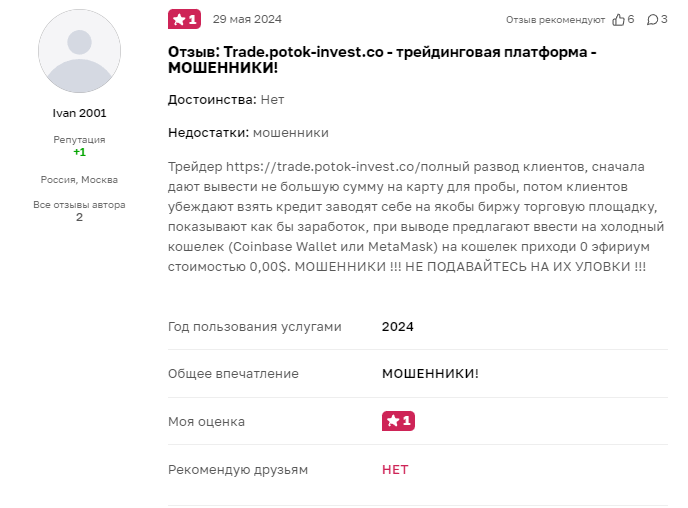The width and height of the screenshot is (688, 508).
Task: Click the МОШЕННИКИ! overall impression value
Action: pos(430,373)
